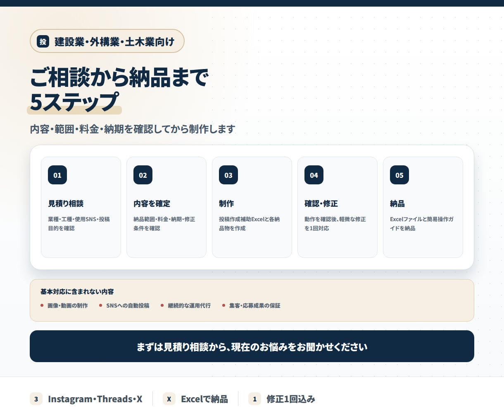Click the 'X' badge beside Excelで納品
The width and height of the screenshot is (504, 420).
click(x=169, y=399)
